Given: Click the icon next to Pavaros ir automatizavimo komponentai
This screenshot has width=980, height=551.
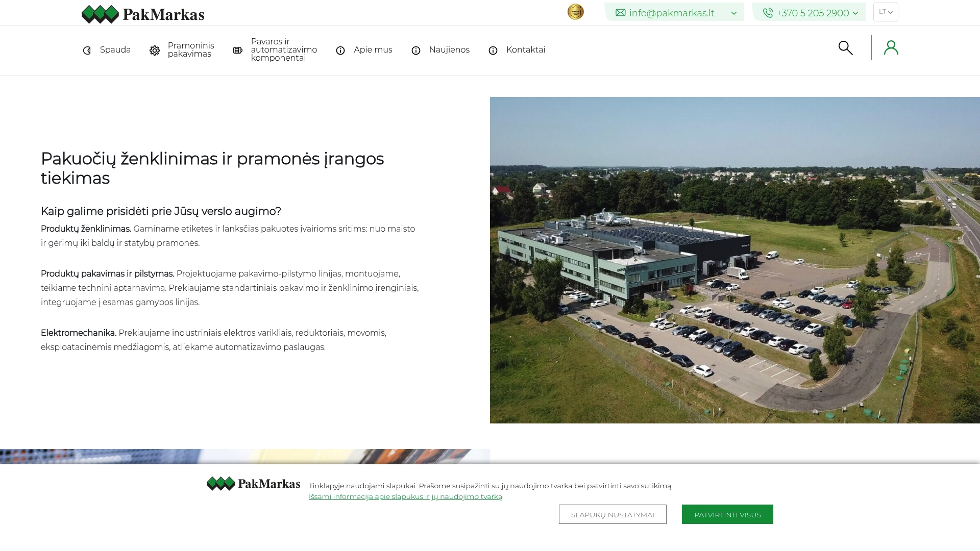Looking at the screenshot, I should [237, 50].
